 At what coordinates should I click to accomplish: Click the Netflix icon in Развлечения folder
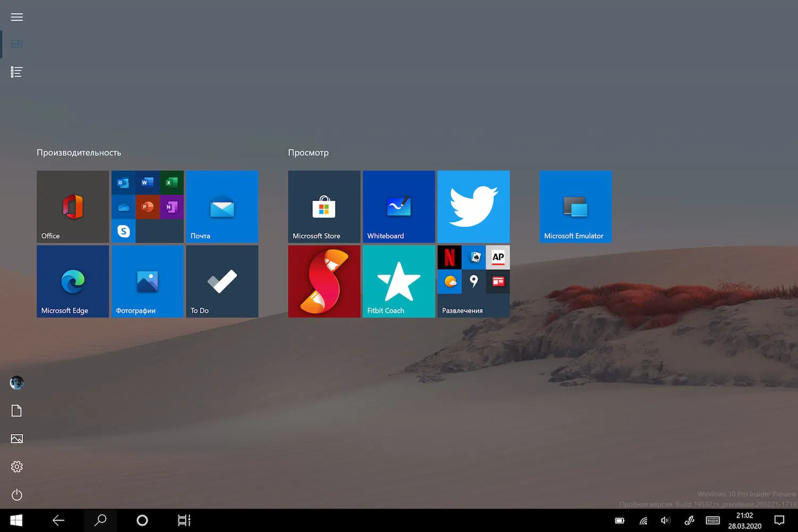[x=450, y=257]
